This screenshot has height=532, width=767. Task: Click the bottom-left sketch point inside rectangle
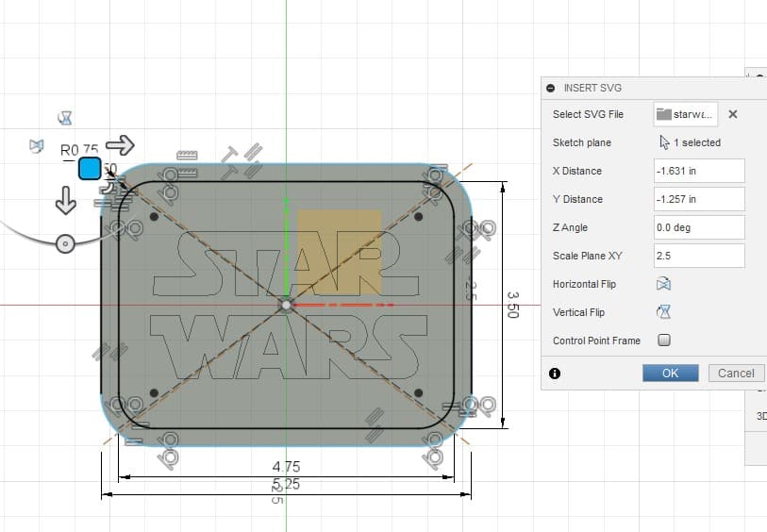click(154, 392)
